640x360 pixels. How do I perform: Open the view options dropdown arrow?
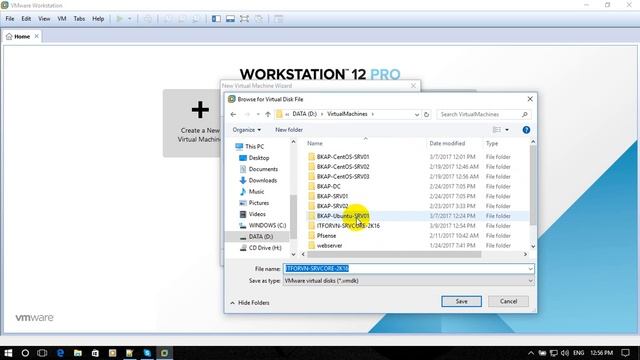click(507, 130)
